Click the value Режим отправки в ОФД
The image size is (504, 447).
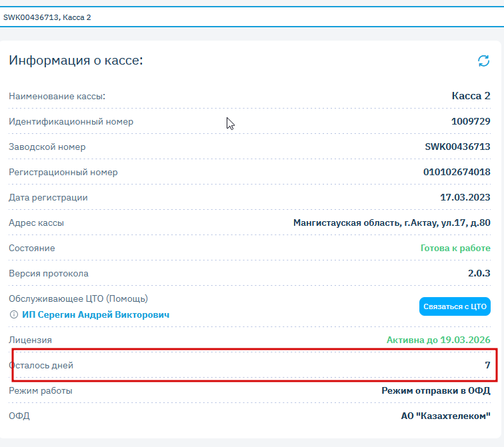click(x=436, y=390)
